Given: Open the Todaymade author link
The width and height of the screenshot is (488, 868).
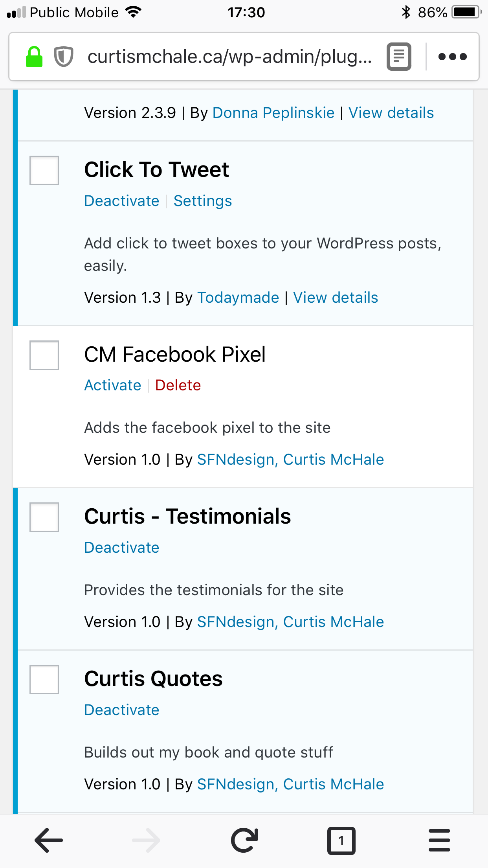Looking at the screenshot, I should (x=238, y=298).
